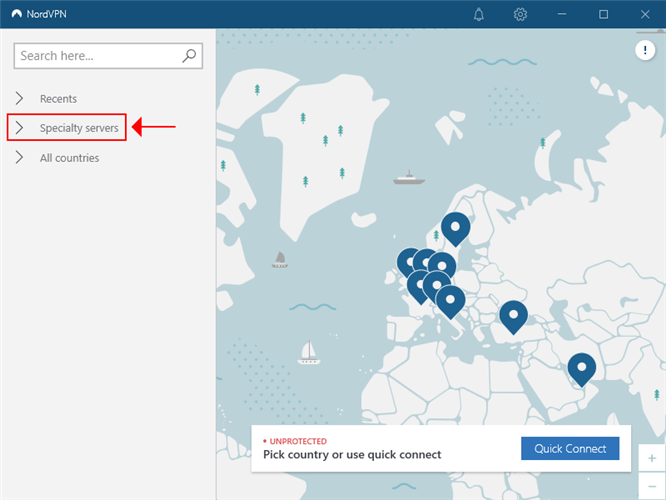Expand the Recents chevron arrow
The width and height of the screenshot is (666, 500).
tap(20, 99)
